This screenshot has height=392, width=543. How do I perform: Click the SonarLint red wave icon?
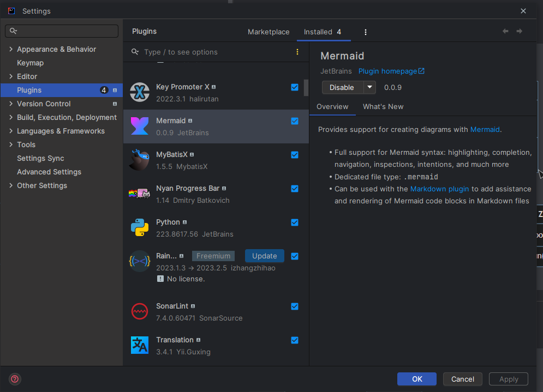coord(140,311)
